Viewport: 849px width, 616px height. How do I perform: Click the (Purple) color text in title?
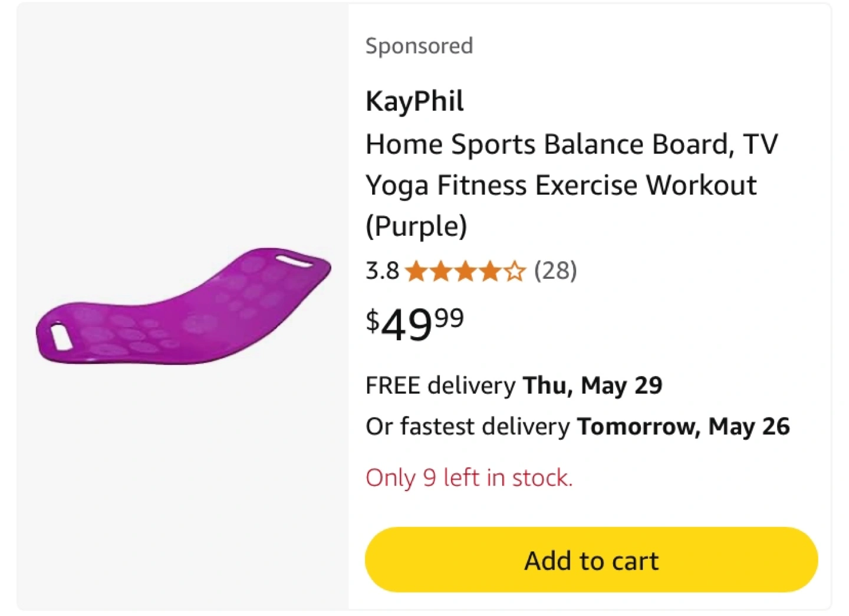(416, 226)
